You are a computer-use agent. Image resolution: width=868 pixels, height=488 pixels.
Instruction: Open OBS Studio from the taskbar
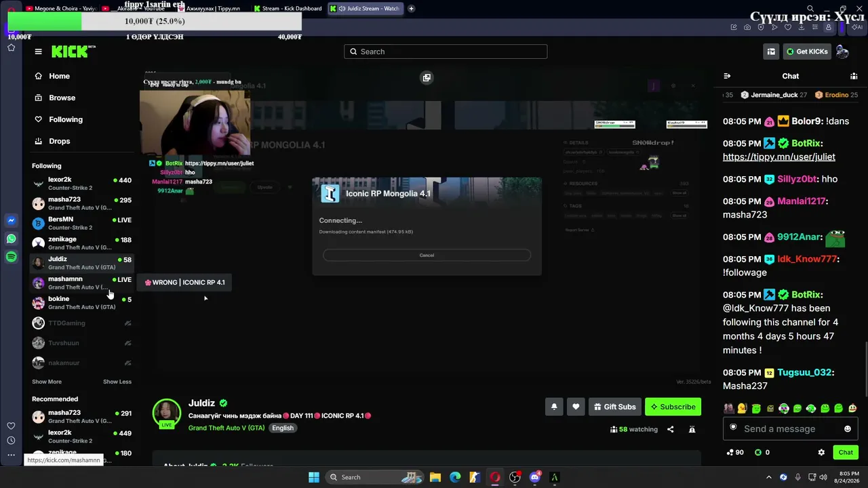click(x=515, y=477)
